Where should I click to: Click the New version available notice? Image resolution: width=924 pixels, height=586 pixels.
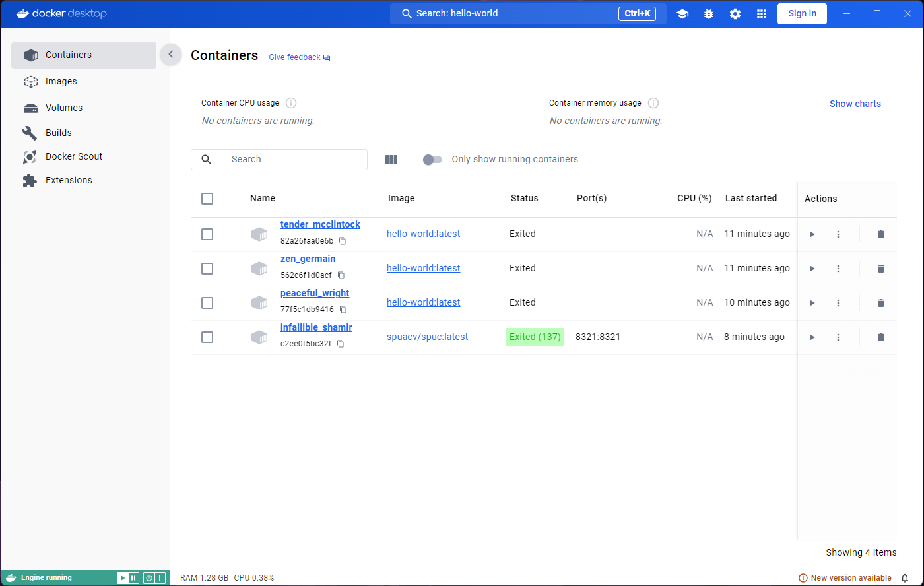[845, 578]
